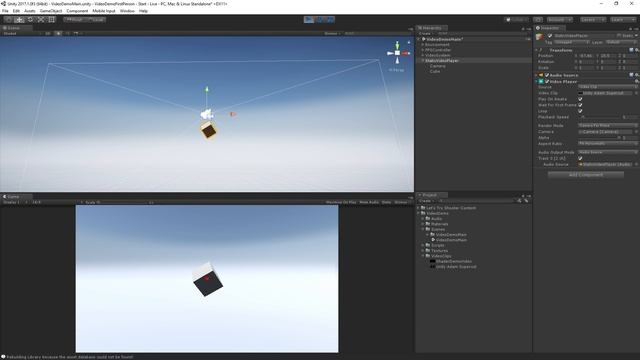This screenshot has width=640, height=360.
Task: Open the Component menu
Action: pyautogui.click(x=77, y=11)
